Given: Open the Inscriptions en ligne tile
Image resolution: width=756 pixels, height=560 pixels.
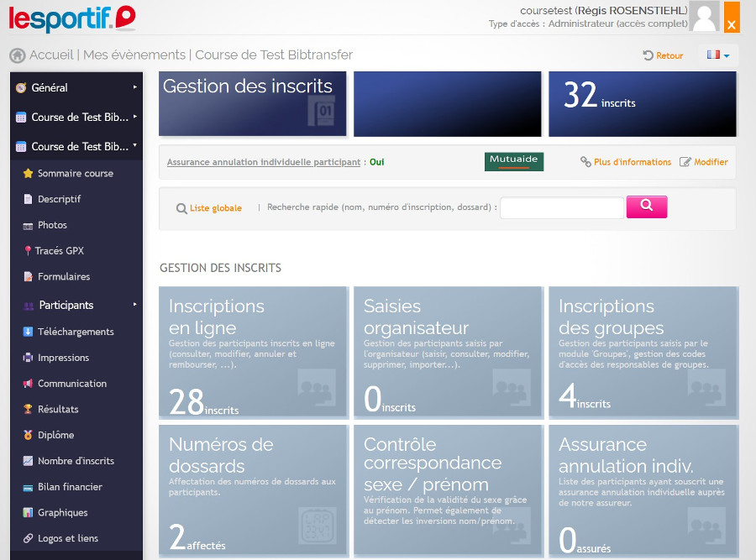Looking at the screenshot, I should (x=253, y=353).
